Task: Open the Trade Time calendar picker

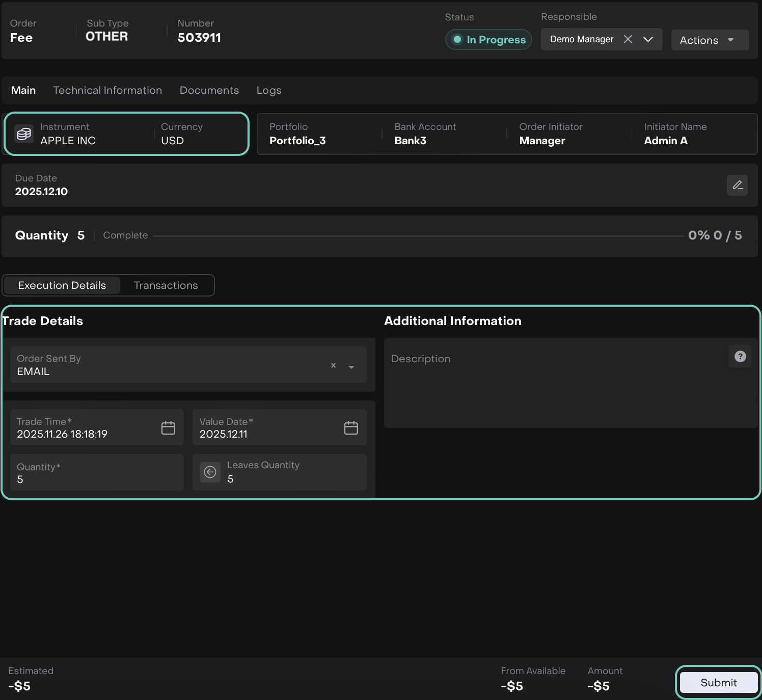Action: (168, 428)
